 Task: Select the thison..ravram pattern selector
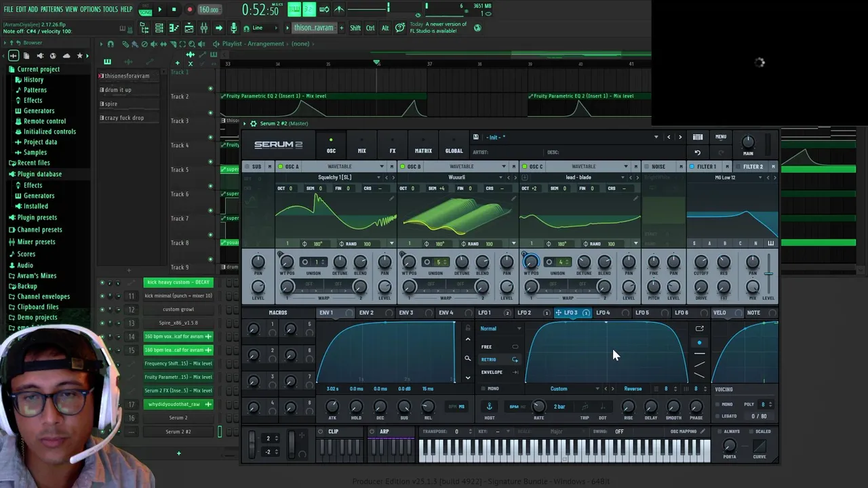tap(313, 28)
